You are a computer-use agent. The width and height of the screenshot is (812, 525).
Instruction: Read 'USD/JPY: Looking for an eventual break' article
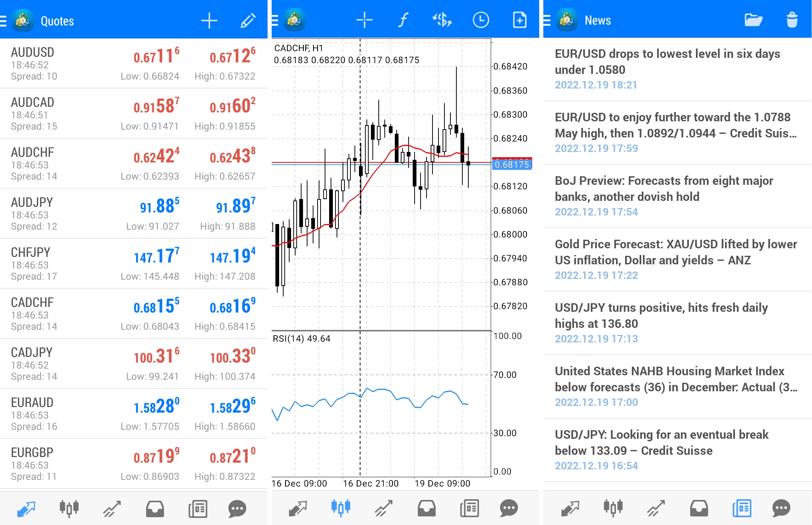(677, 450)
